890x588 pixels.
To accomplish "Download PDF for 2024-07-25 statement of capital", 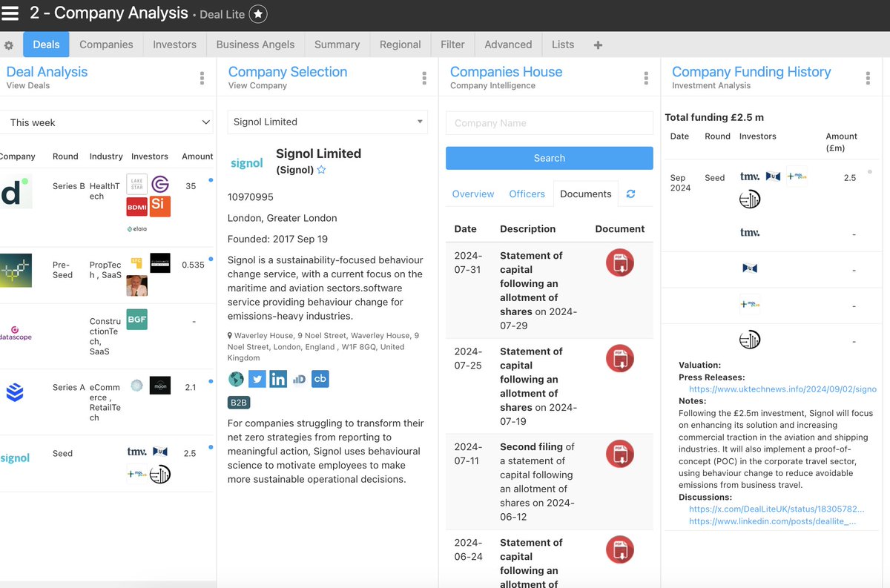I will pos(620,358).
